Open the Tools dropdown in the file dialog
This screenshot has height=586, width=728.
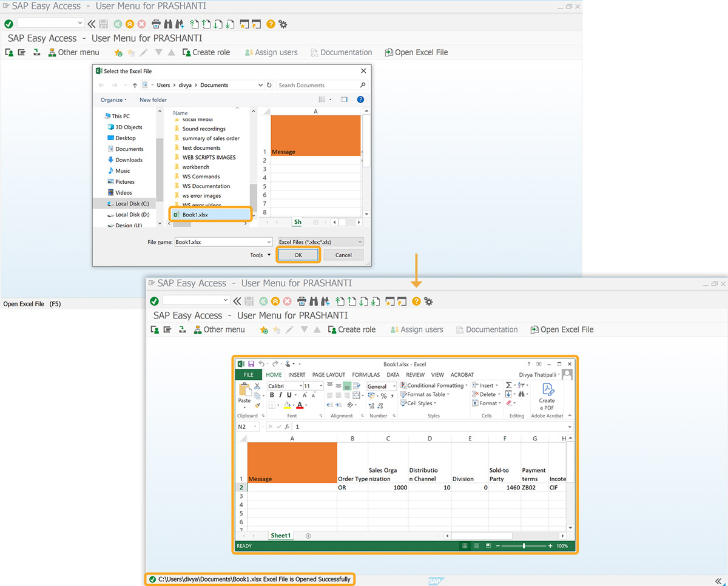[x=260, y=255]
